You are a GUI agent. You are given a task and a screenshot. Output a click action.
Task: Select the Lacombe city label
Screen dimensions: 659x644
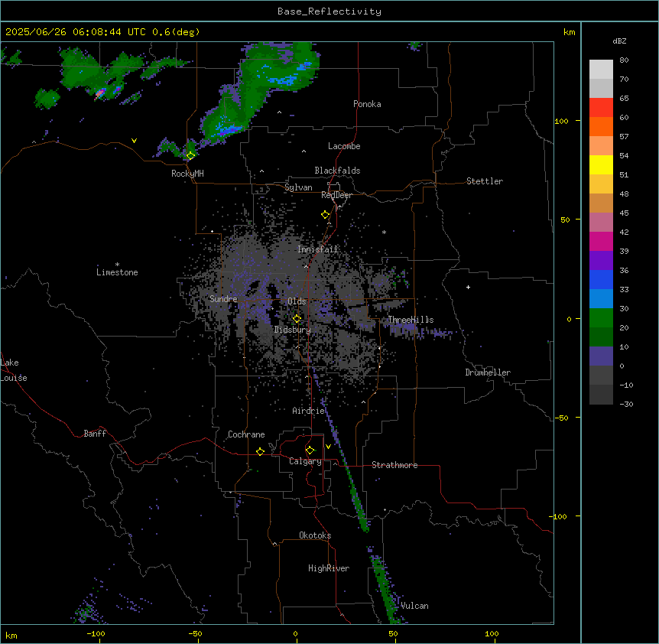[x=344, y=146]
